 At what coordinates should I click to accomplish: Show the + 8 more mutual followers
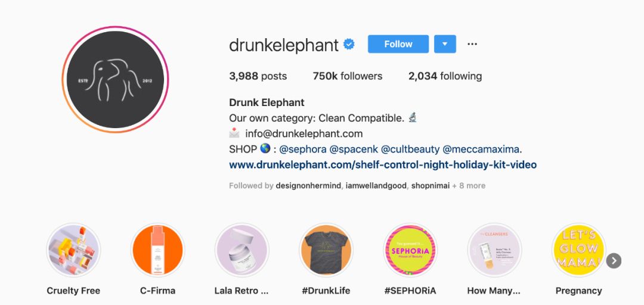(x=469, y=185)
